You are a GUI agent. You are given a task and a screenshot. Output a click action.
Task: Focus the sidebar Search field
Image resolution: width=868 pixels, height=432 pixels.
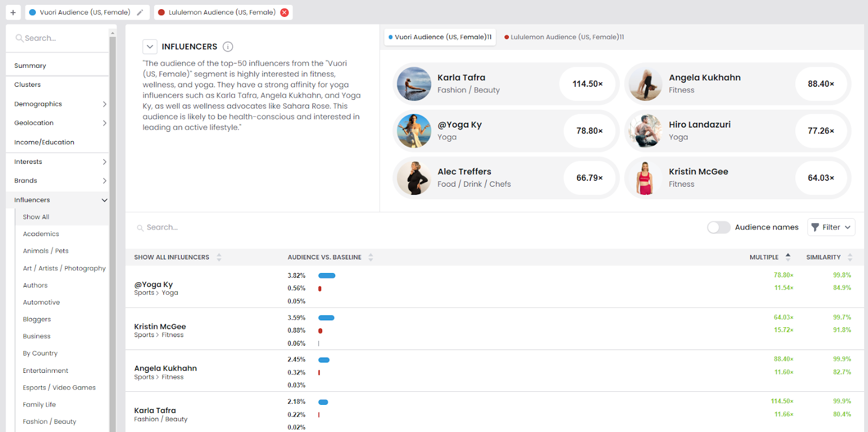pos(58,38)
